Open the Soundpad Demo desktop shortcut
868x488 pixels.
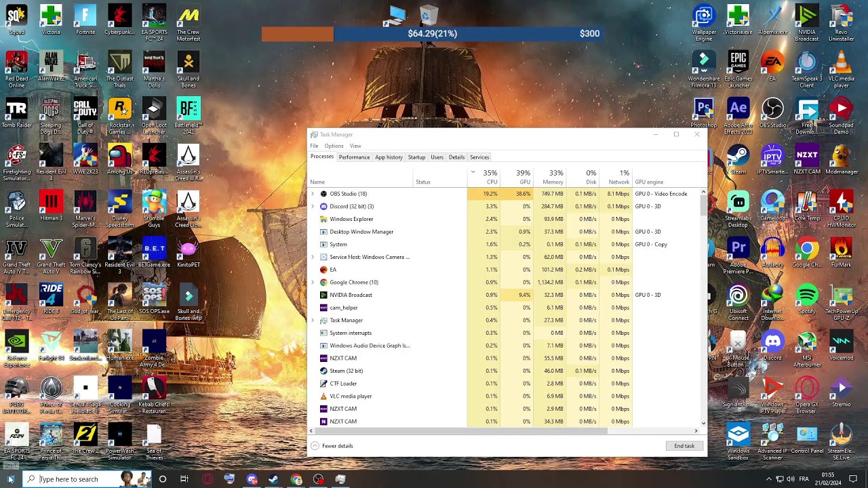842,116
